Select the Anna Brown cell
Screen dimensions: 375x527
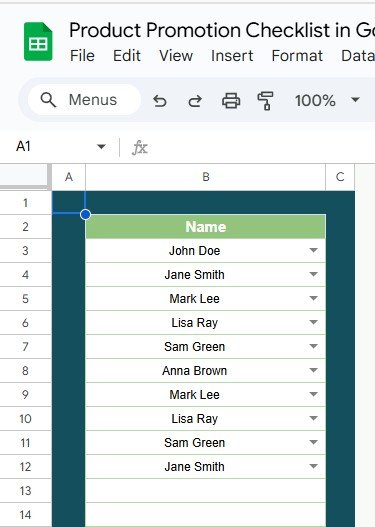click(x=206, y=371)
